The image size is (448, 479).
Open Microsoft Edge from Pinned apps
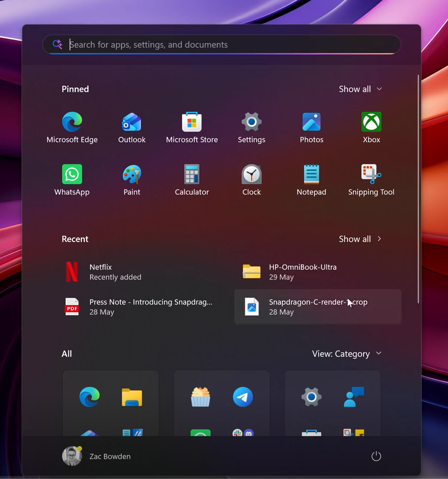(x=72, y=127)
